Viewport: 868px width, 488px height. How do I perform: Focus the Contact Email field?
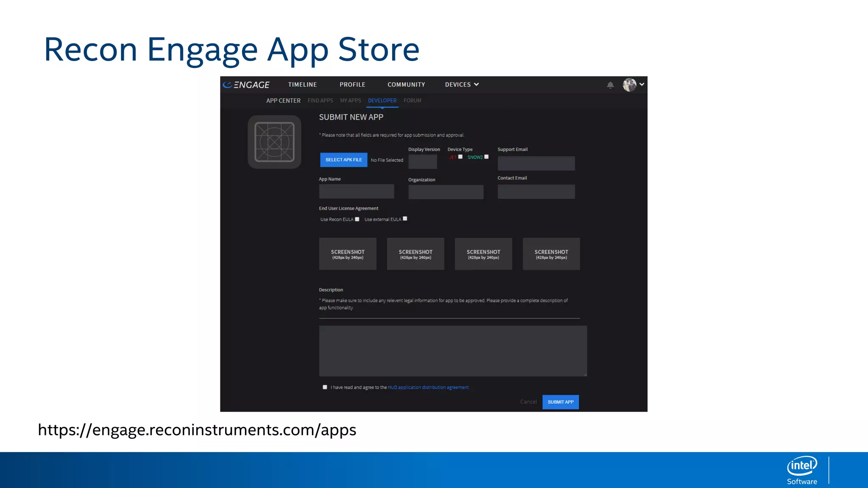coord(536,191)
